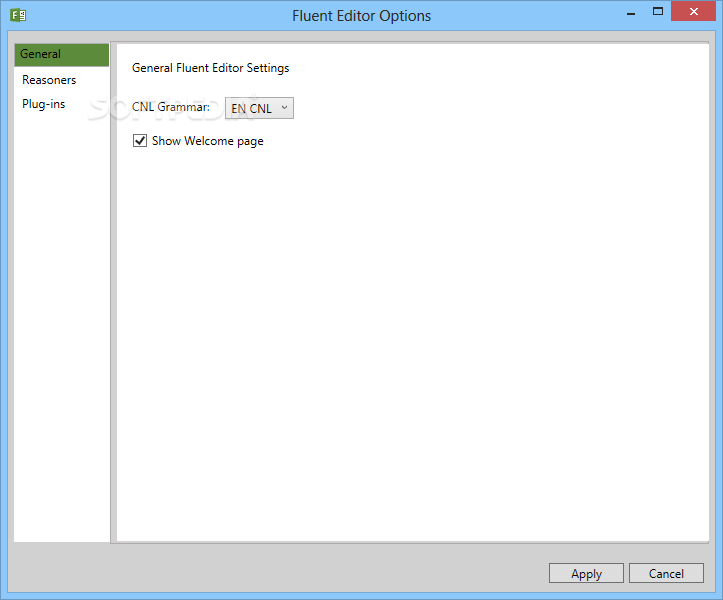This screenshot has height=600, width=723.
Task: Open the Reasoners settings category
Action: tap(49, 80)
